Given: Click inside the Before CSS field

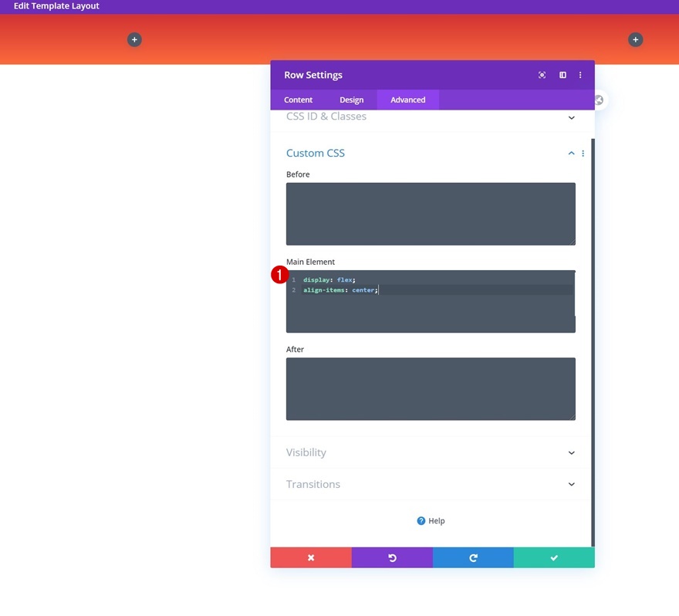Looking at the screenshot, I should 431,214.
